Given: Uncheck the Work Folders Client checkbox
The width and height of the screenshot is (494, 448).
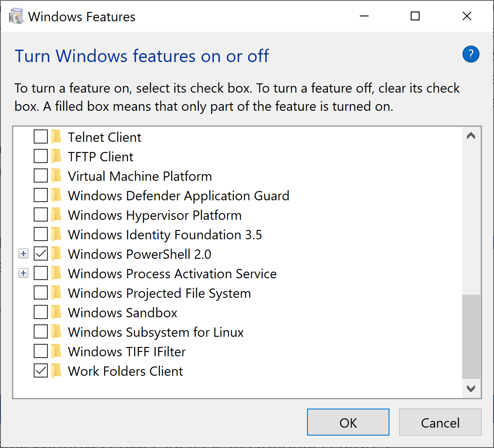Looking at the screenshot, I should tap(41, 371).
